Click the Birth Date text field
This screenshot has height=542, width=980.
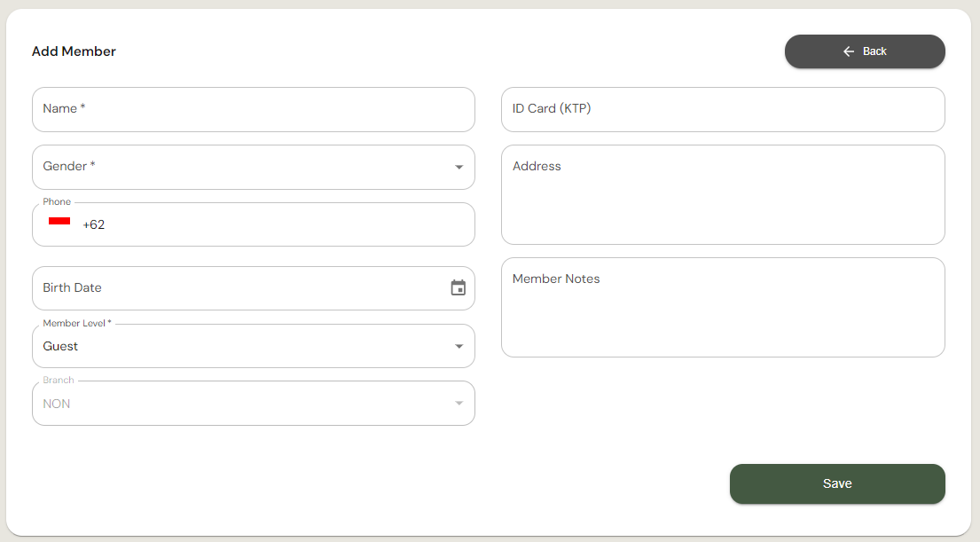[239, 288]
